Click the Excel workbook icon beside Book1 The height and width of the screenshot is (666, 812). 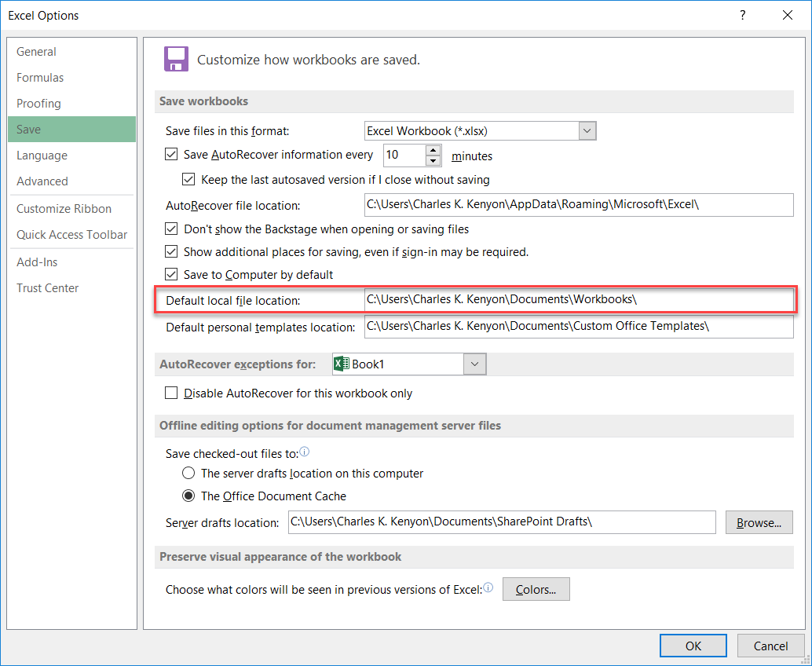click(341, 364)
